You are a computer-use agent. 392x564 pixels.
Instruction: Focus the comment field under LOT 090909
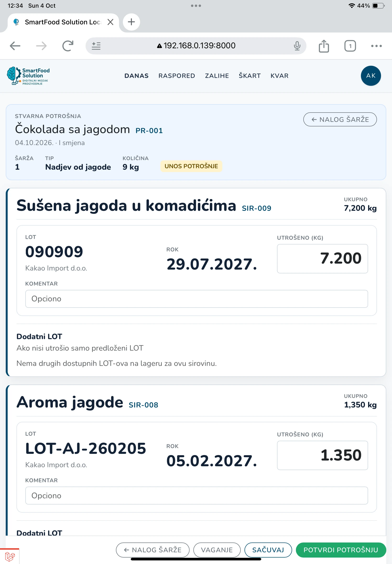(196, 299)
